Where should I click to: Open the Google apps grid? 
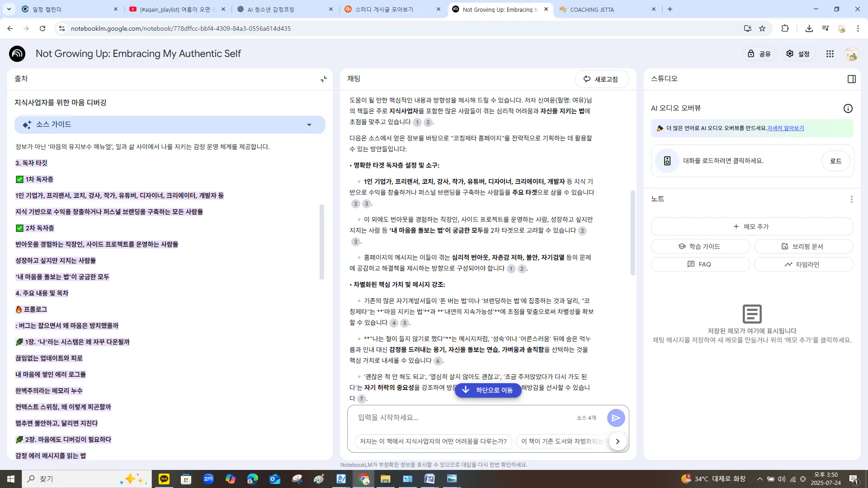click(x=830, y=53)
